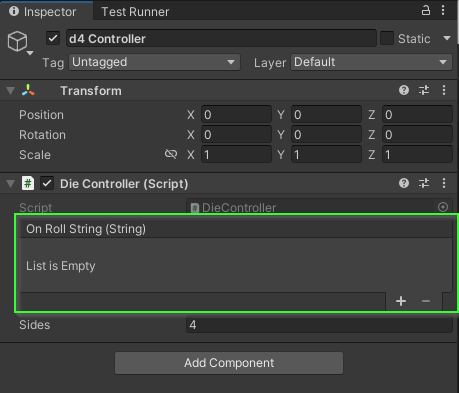Click the Add Component button
This screenshot has width=459, height=393.
coord(229,363)
